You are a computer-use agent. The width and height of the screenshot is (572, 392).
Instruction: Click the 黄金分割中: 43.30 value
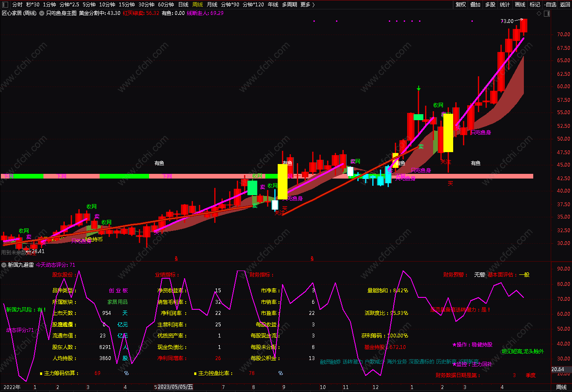coord(100,13)
